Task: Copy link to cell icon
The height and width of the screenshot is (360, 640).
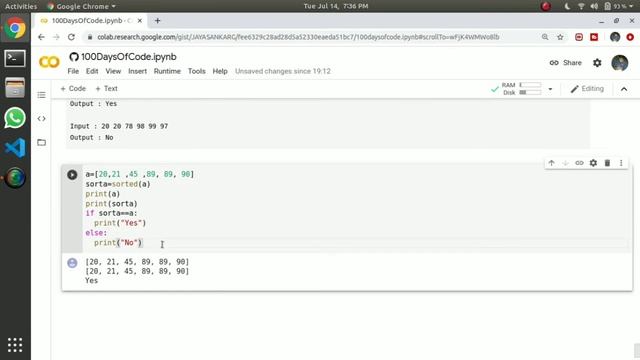Action: click(579, 163)
